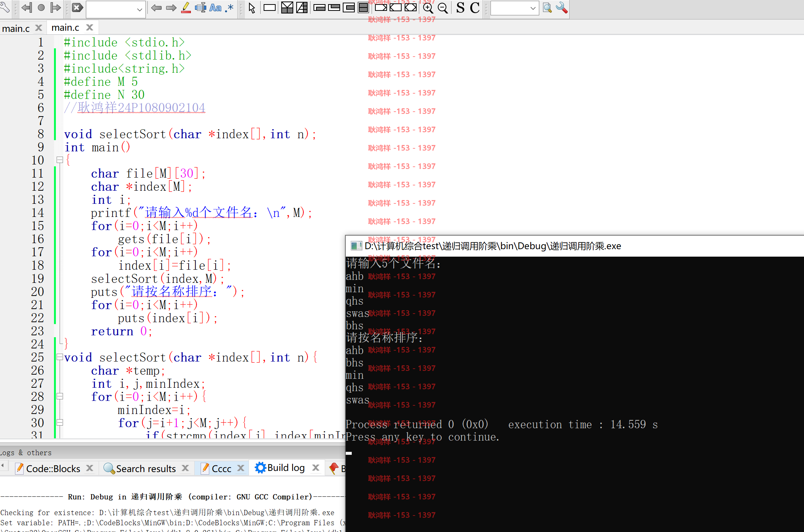Click the clear search X tag icon
The height and width of the screenshot is (532, 804).
coord(78,7)
